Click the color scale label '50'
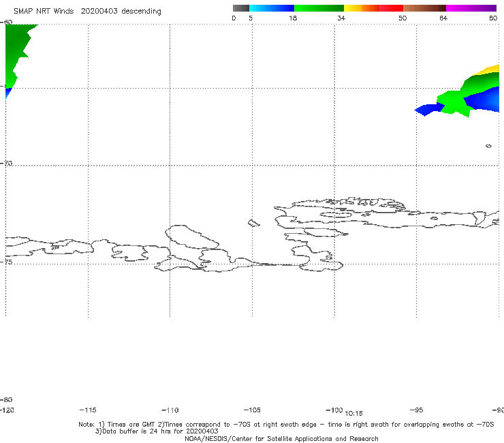Screen dimensions: 504x443 pos(403,18)
